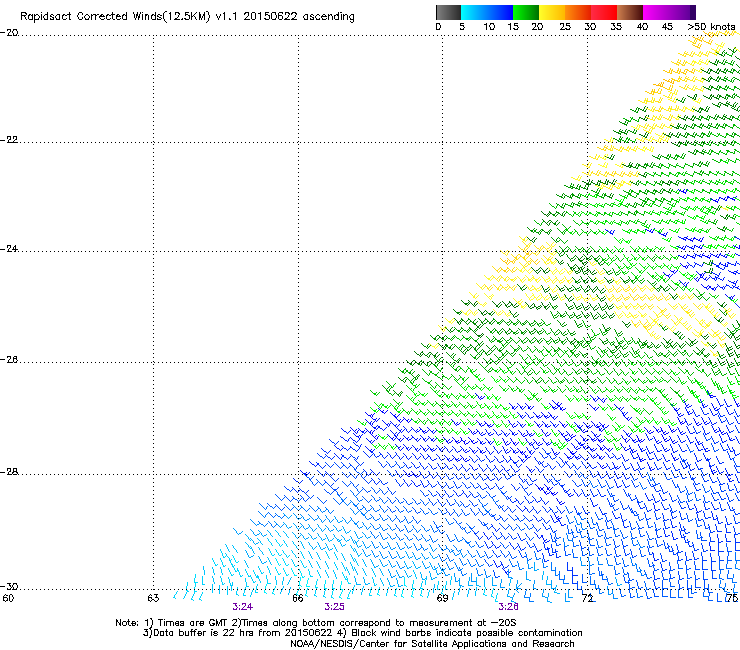Click the '66' longitude axis label
Viewport: 740px width, 650px height.
[x=298, y=598]
